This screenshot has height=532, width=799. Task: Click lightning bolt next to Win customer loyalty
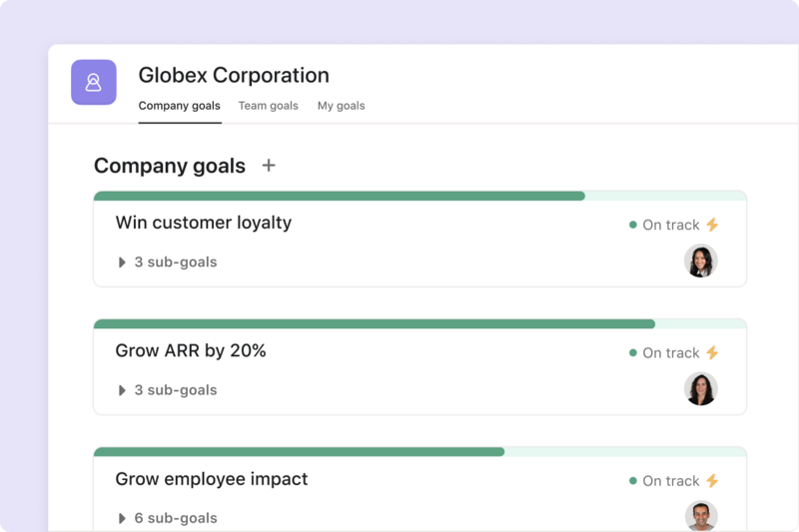coord(712,225)
